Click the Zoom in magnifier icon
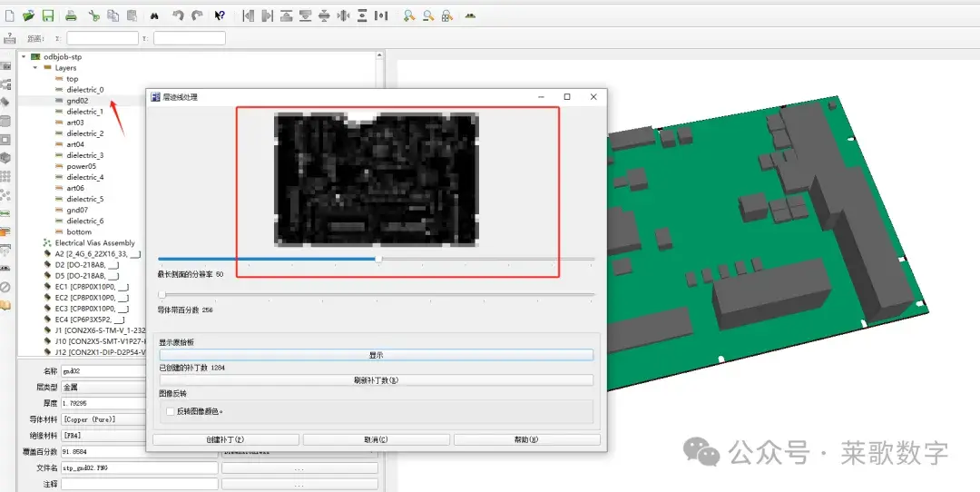Viewport: 980px width, 492px height. pyautogui.click(x=408, y=15)
